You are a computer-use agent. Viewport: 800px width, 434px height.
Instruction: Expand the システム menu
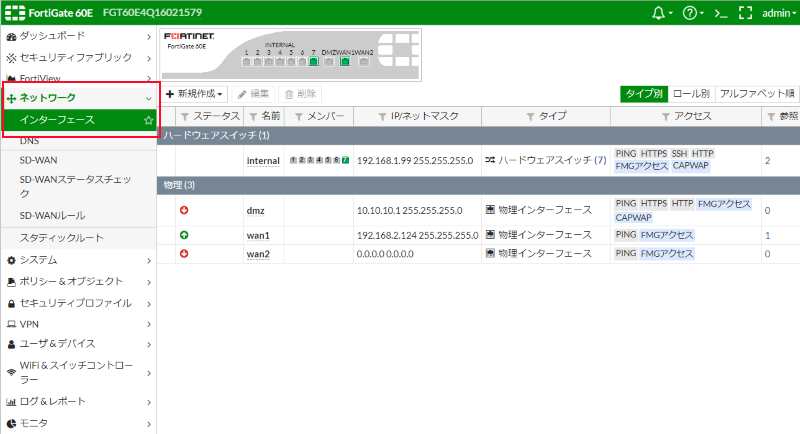click(x=79, y=260)
